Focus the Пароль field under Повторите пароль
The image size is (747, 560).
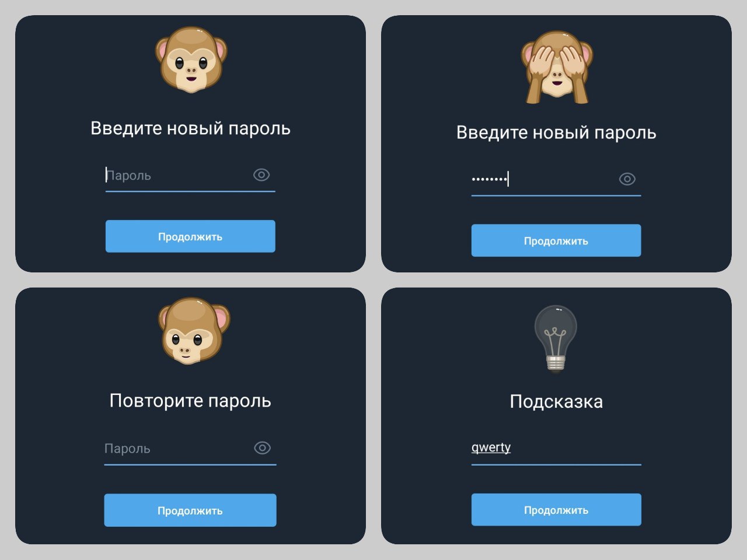pyautogui.click(x=177, y=449)
